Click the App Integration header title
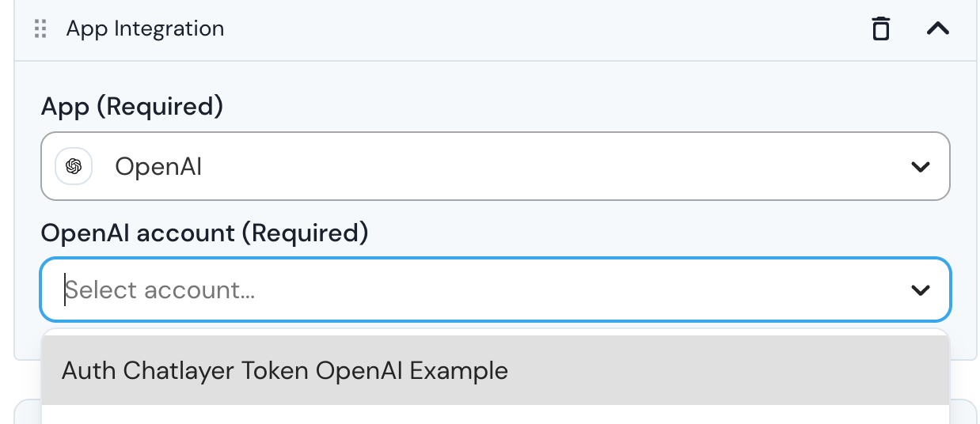980x424 pixels. 145,29
